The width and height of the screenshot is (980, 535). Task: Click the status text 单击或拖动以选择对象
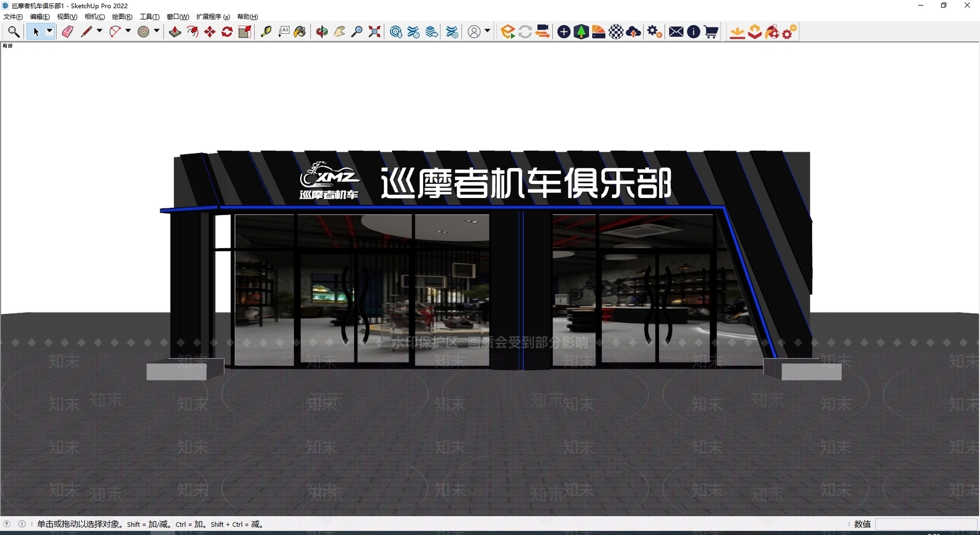point(80,524)
